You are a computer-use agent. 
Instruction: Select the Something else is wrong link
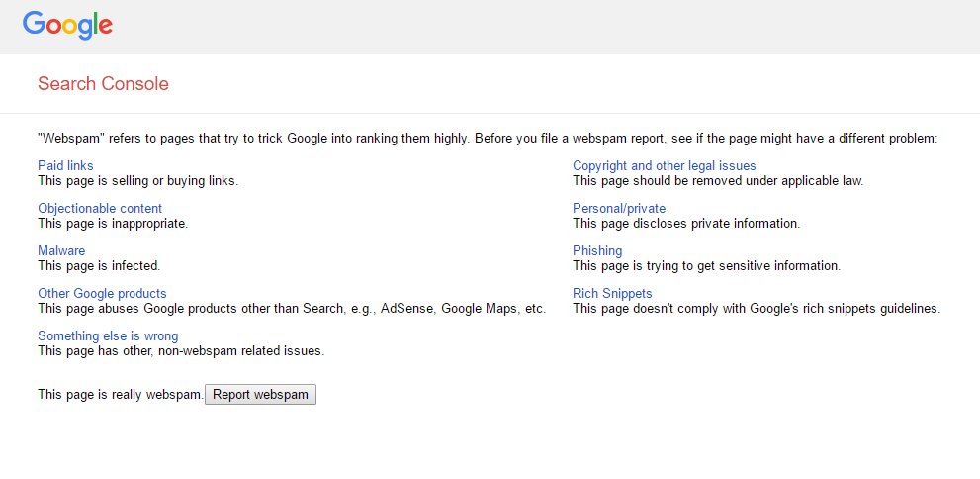click(x=108, y=335)
